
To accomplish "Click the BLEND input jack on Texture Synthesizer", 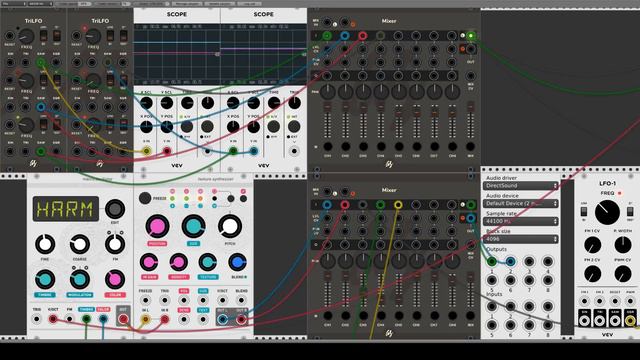I will (x=241, y=300).
